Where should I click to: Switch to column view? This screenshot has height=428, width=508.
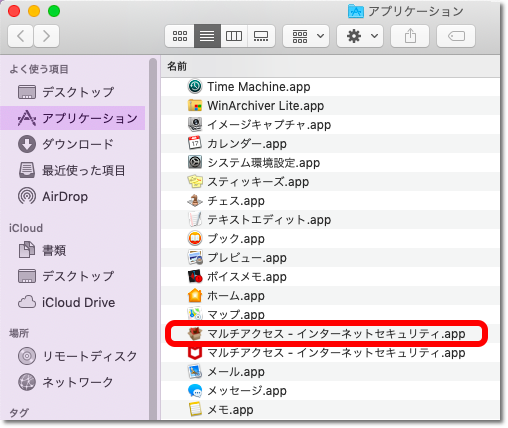(234, 36)
